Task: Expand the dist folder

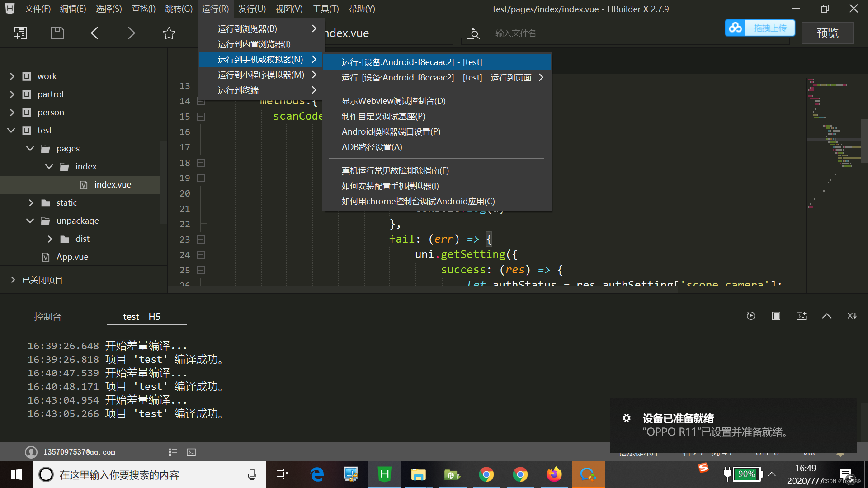Action: point(50,239)
